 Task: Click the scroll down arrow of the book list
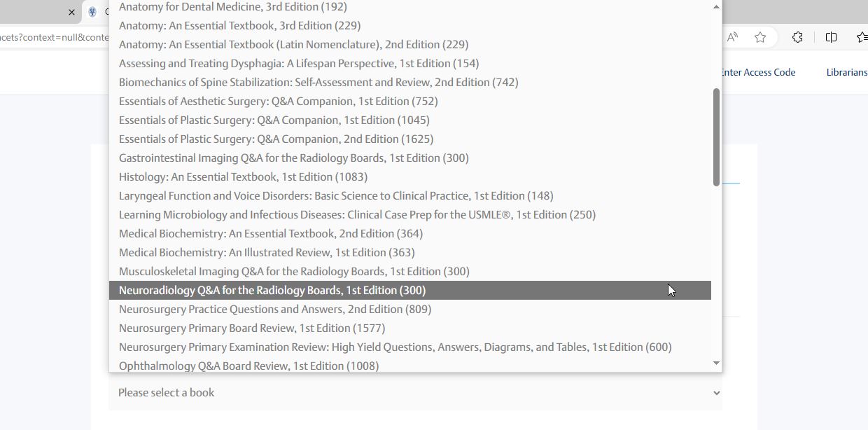[715, 363]
